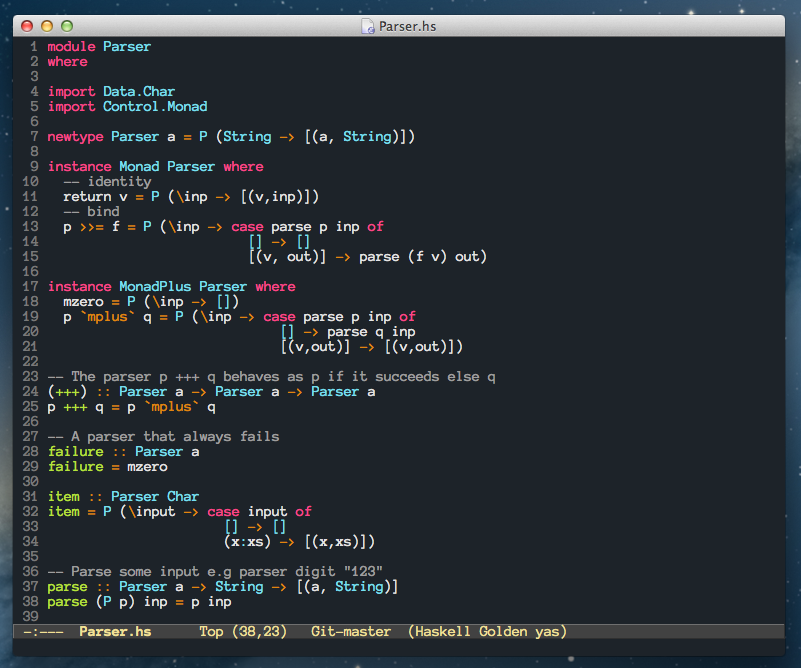Click '(+++)' on line 24

pos(67,392)
